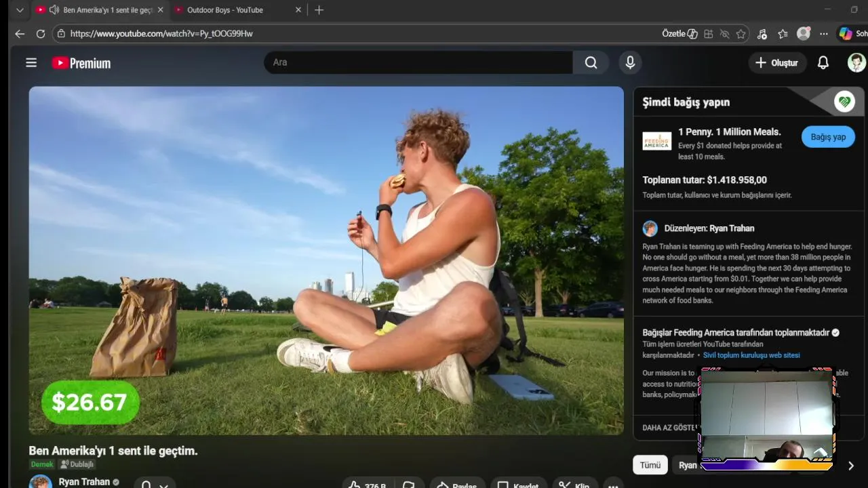Switch to Outdoor Boys - YouTube tab
This screenshot has width=868, height=488.
click(237, 9)
